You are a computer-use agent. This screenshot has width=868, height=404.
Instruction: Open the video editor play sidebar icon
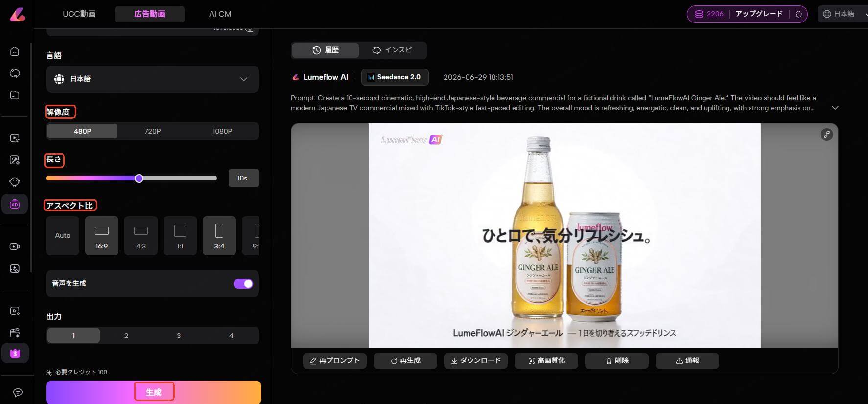coord(15,311)
